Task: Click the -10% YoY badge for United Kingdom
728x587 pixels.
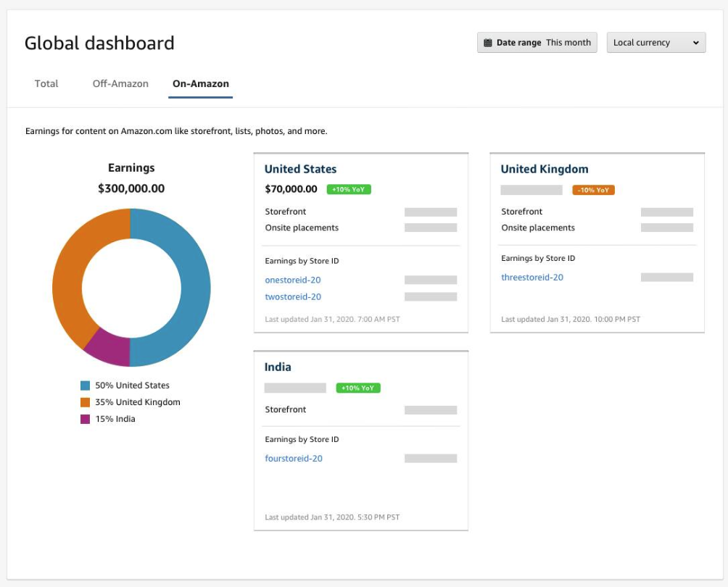Action: tap(593, 190)
